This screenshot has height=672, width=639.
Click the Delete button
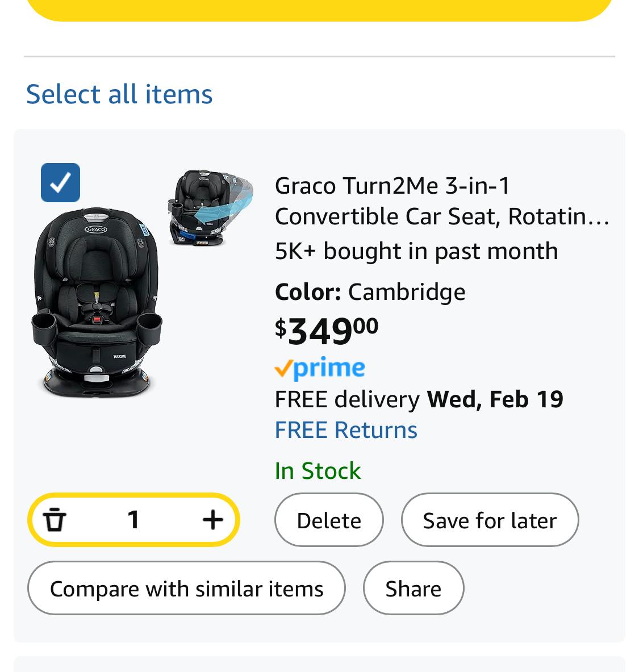[x=329, y=520]
